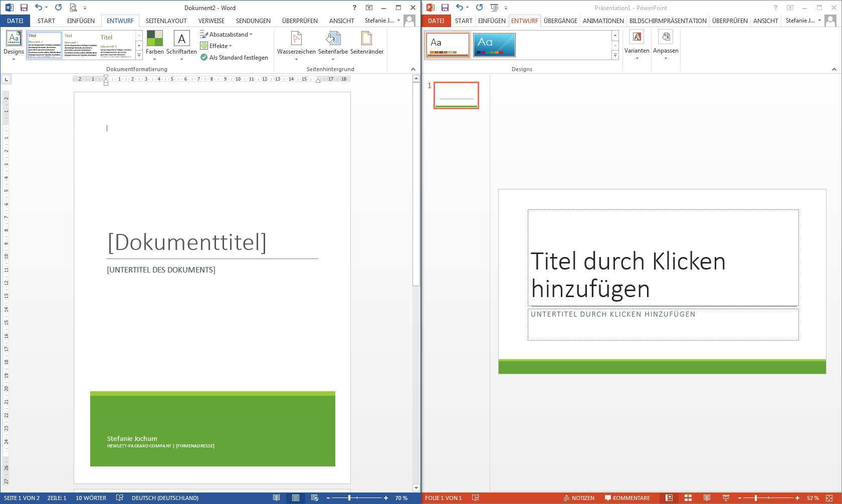Click the Wasserzeichen watermark icon
842x504 pixels.
[x=296, y=39]
